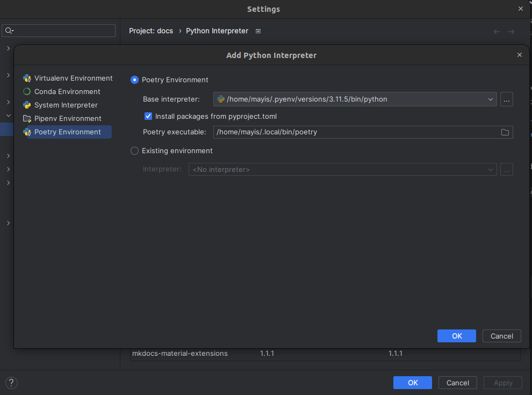The height and width of the screenshot is (395, 532).
Task: Open help via the question mark icon
Action: click(11, 383)
